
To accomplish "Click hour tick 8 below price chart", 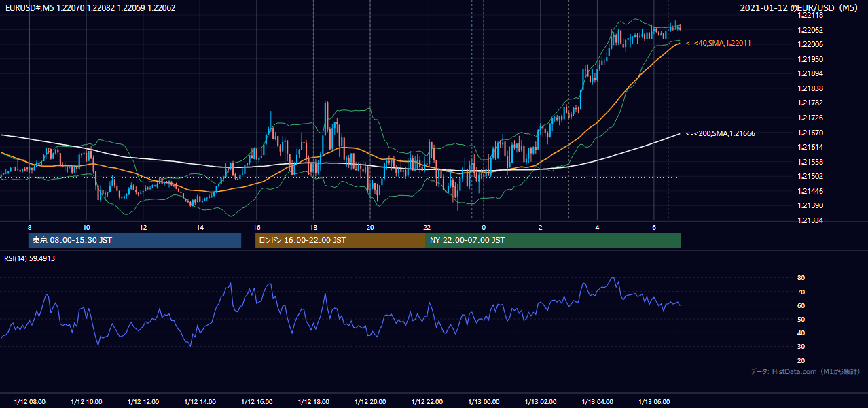I will coord(29,226).
